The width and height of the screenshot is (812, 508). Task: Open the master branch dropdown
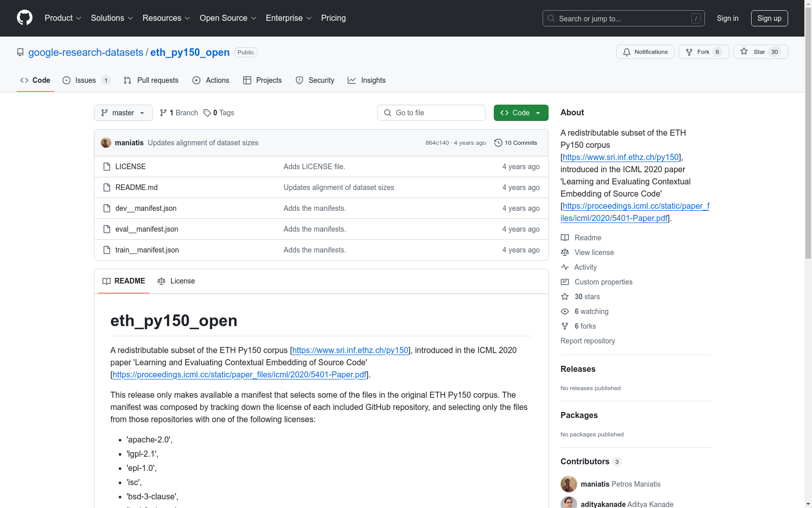click(123, 113)
